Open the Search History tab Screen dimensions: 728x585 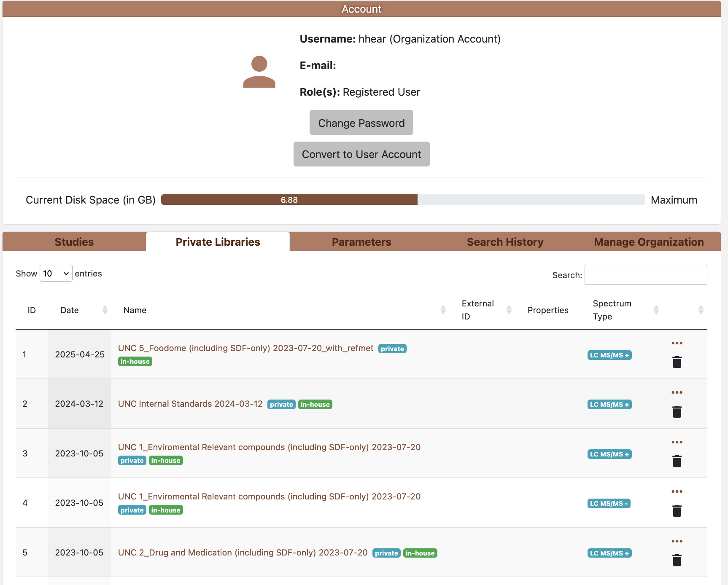click(x=505, y=242)
